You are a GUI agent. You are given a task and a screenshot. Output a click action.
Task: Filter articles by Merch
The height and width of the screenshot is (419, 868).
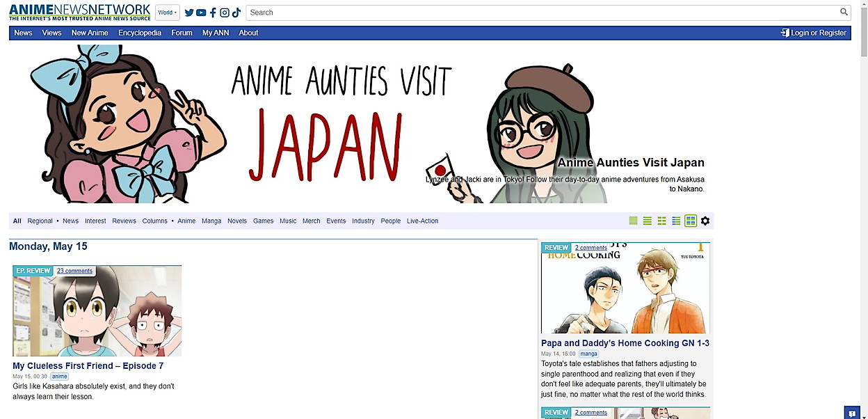[x=312, y=221]
